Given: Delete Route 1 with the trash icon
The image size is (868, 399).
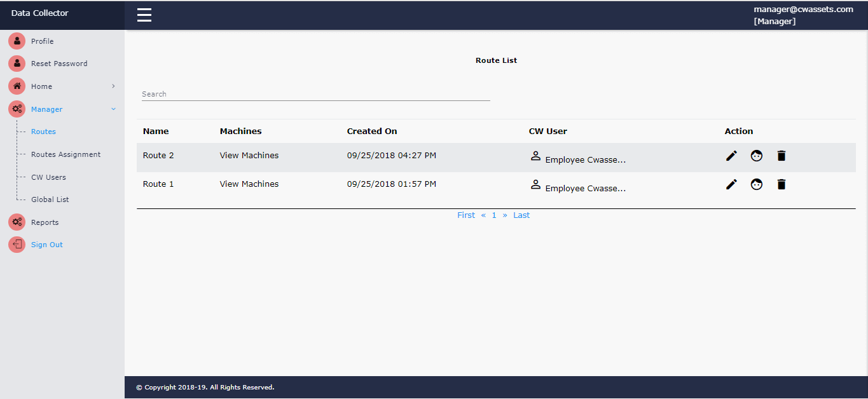Looking at the screenshot, I should tap(782, 184).
